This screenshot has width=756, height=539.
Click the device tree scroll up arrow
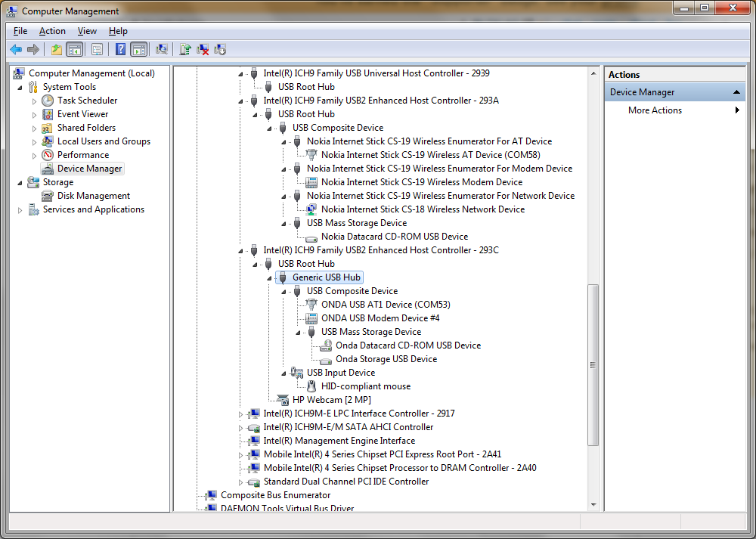point(593,73)
